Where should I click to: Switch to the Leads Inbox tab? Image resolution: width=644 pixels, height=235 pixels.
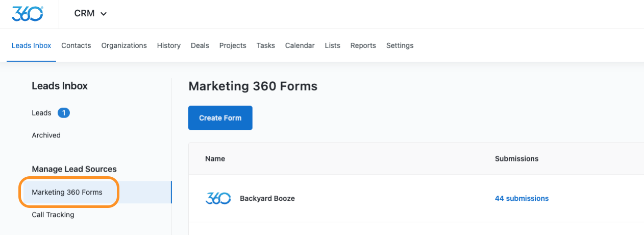point(32,45)
